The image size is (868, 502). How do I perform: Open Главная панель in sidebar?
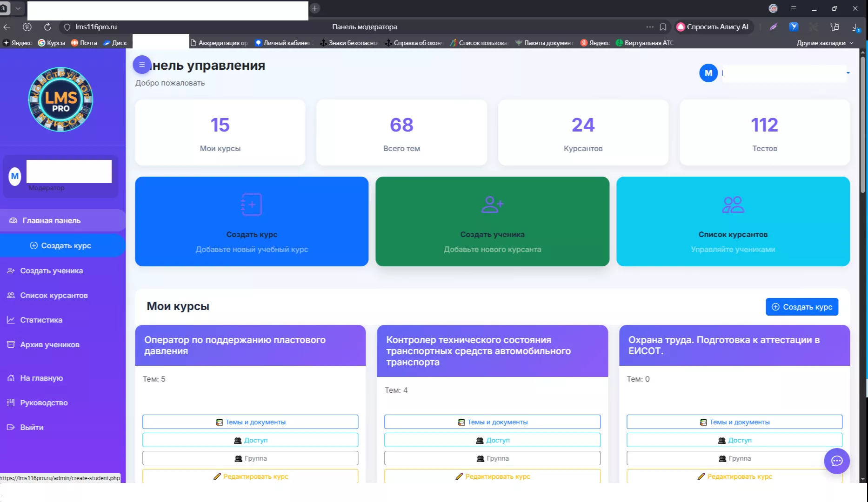[x=62, y=220]
